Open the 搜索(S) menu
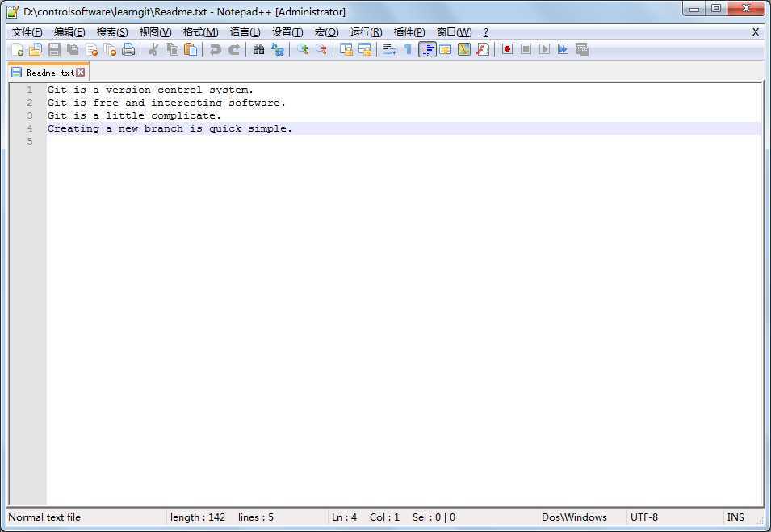 [112, 32]
